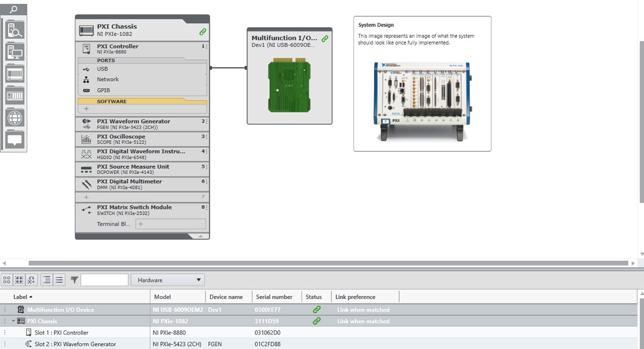Open the speech bubble annotation palette

(x=15, y=140)
